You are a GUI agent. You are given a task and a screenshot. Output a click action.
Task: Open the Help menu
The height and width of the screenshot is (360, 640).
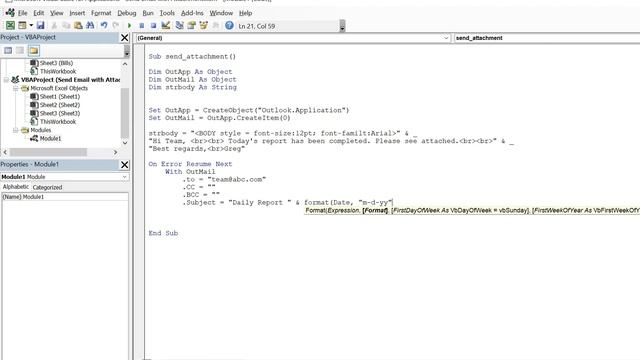[x=245, y=13]
